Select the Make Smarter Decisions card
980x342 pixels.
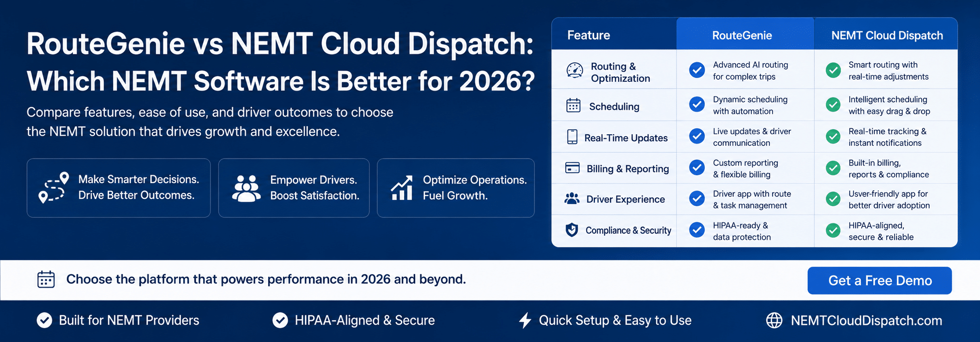tap(119, 188)
